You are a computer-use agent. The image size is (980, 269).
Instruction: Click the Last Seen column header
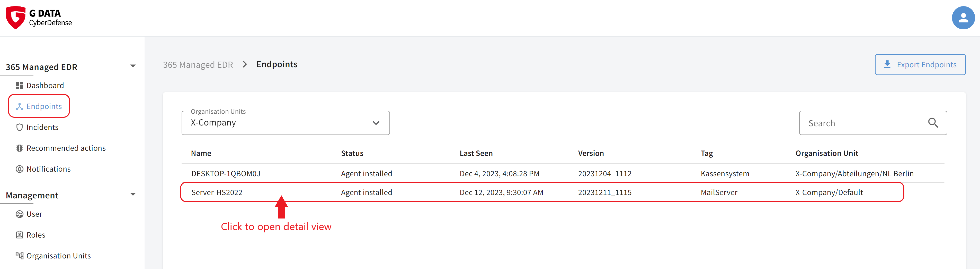476,153
